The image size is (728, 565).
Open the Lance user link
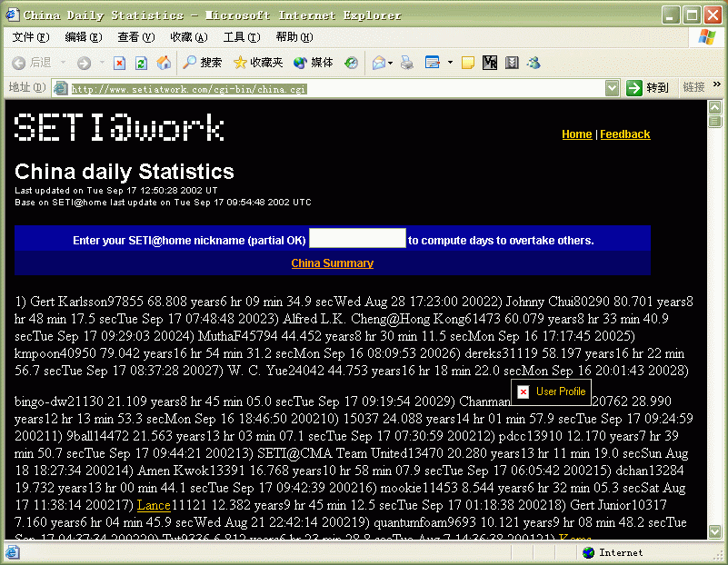pos(154,505)
